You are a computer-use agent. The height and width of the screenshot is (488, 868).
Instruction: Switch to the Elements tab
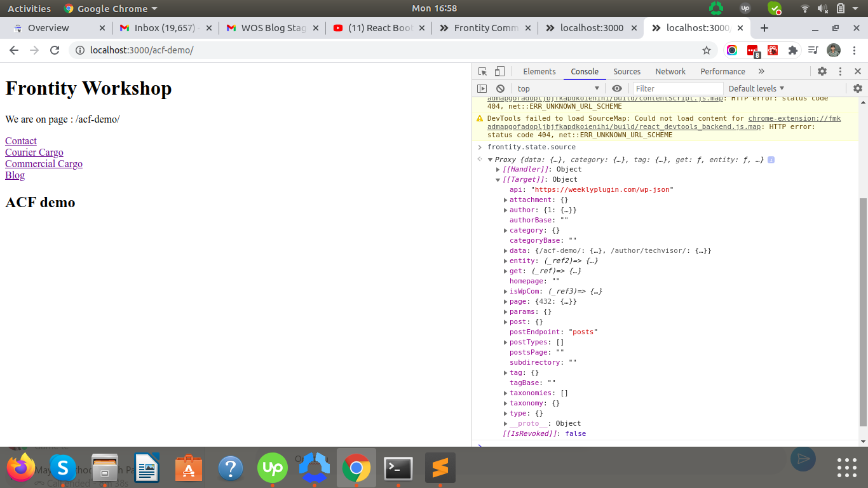(x=539, y=72)
